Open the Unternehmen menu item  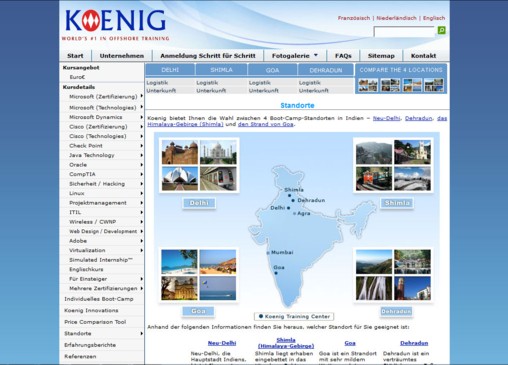122,56
